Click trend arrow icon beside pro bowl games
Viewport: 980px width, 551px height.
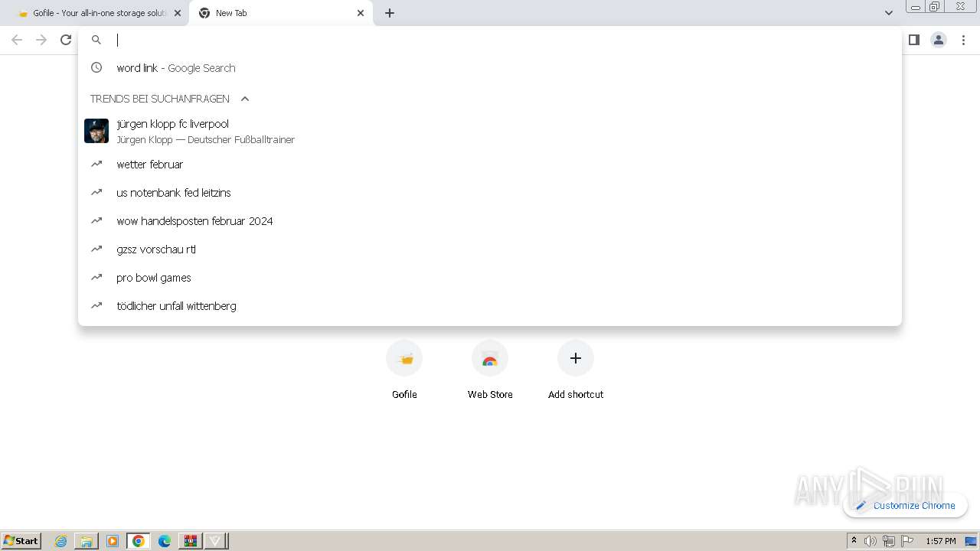(96, 277)
